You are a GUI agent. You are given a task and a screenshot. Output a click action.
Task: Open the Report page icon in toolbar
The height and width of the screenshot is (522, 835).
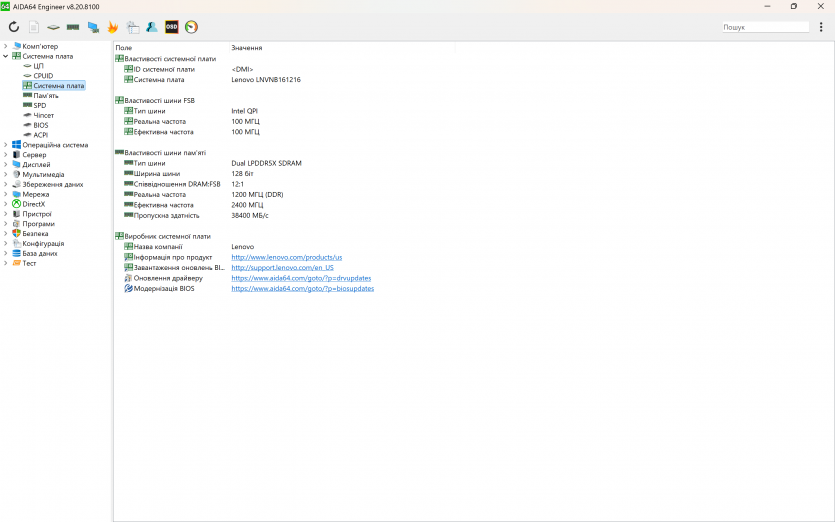point(34,27)
